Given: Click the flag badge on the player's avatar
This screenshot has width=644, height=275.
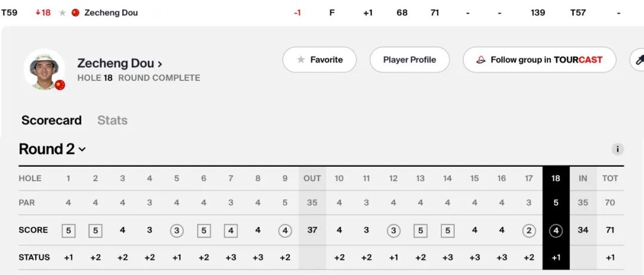Looking at the screenshot, I should click(x=60, y=85).
